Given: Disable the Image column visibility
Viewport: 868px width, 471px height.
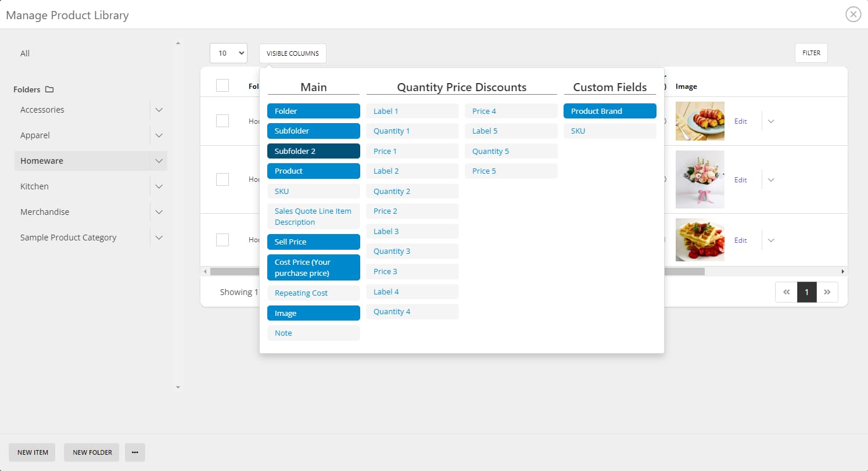Looking at the screenshot, I should click(313, 313).
